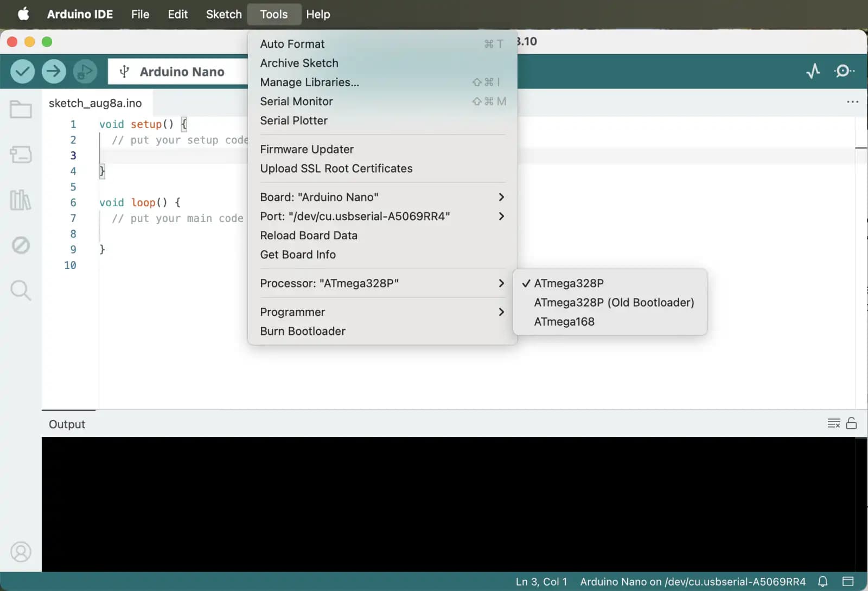The height and width of the screenshot is (591, 868).
Task: Open the Help menu in menu bar
Action: 318,14
